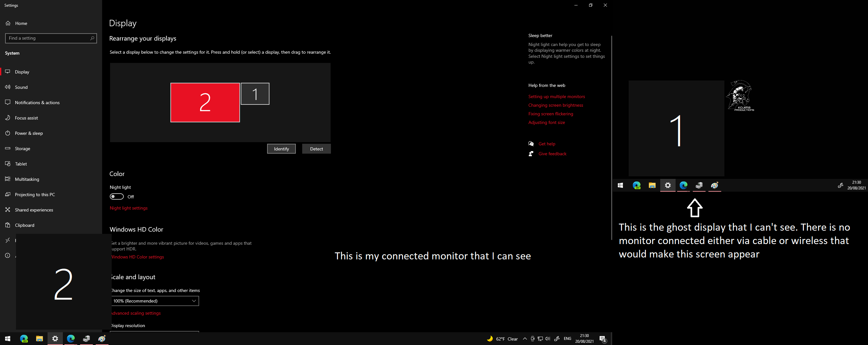The width and height of the screenshot is (868, 345).
Task: Open Advanced scaling settings link
Action: [136, 313]
